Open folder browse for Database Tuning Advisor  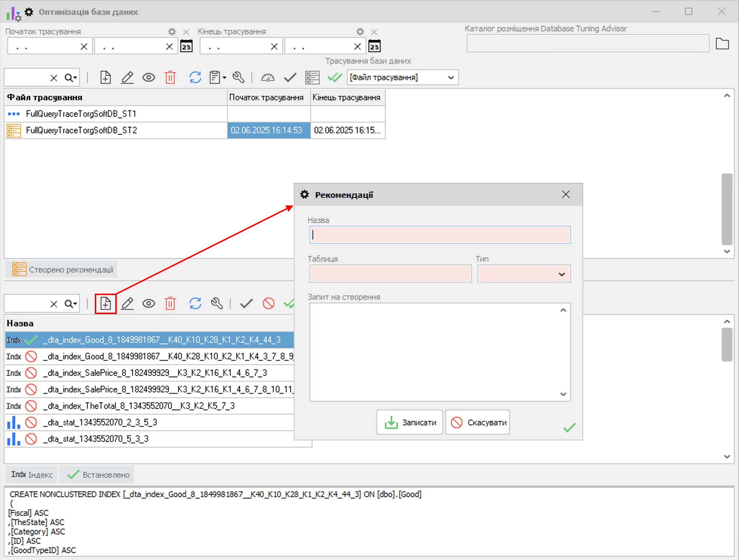(722, 44)
